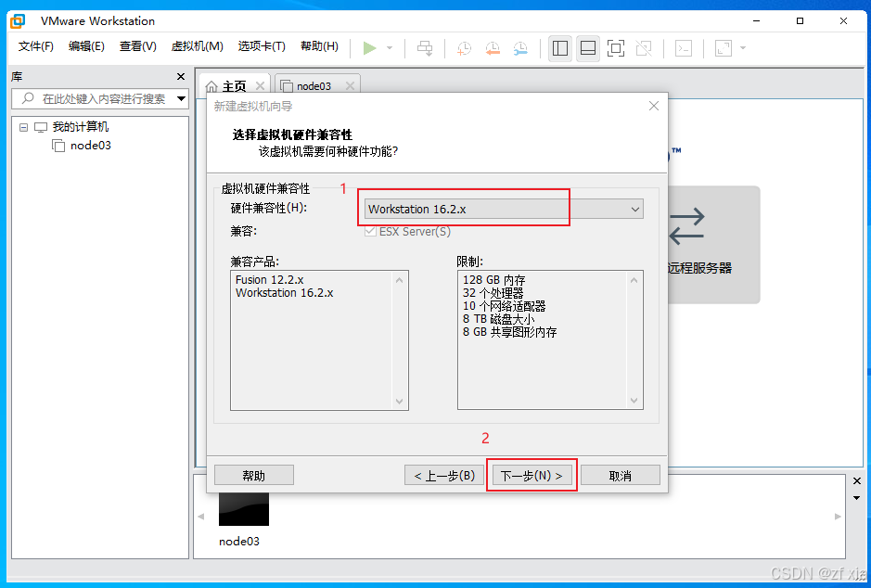Close the node03 tab
Screen dimensions: 871x588
pyautogui.click(x=350, y=85)
